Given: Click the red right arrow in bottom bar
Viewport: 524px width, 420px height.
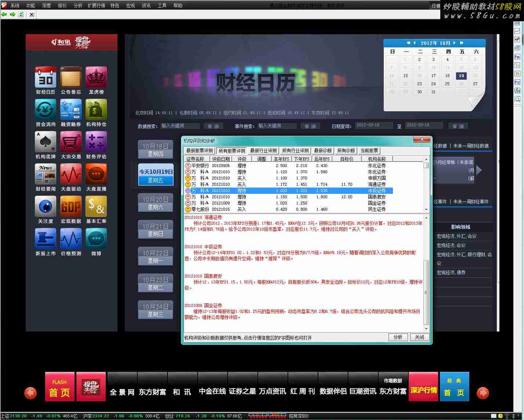Looking at the screenshot, I should pos(483,393).
